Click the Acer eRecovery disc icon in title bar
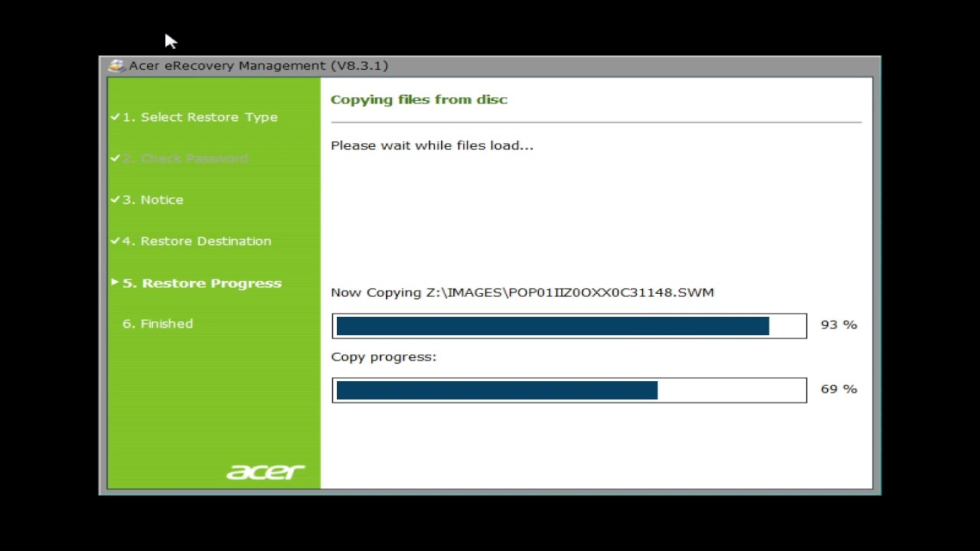Screen dimensions: 980x551 pos(116,66)
